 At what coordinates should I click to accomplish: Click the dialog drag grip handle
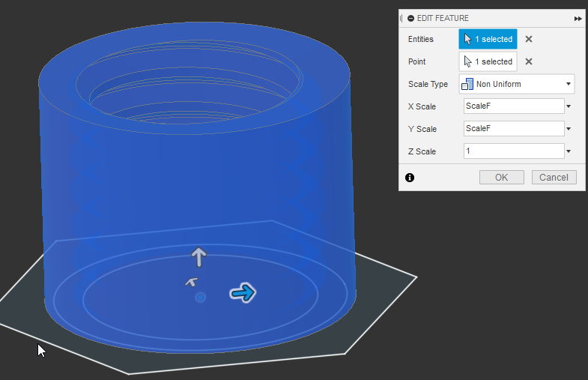tap(401, 19)
